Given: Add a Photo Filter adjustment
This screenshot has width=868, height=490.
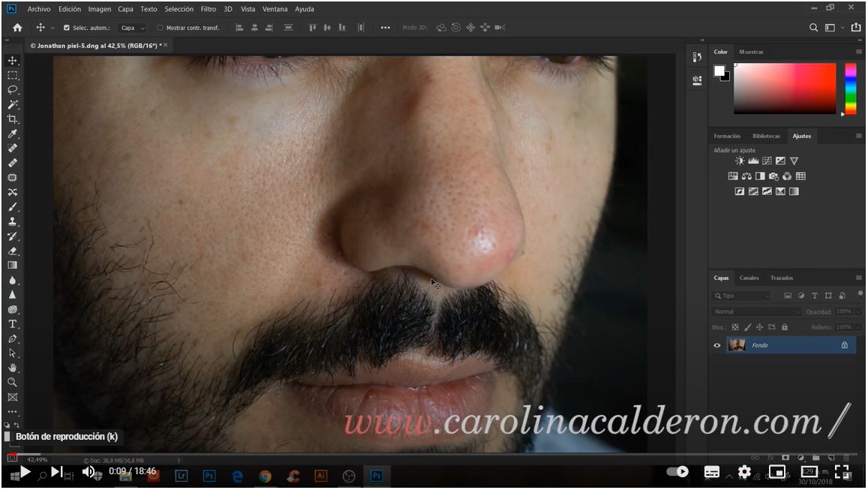Looking at the screenshot, I should tap(774, 176).
